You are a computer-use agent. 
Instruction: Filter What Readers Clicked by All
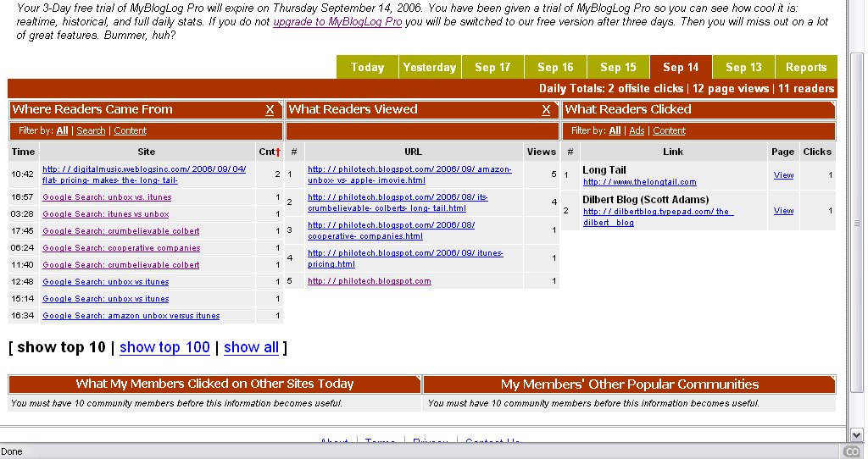coord(615,130)
